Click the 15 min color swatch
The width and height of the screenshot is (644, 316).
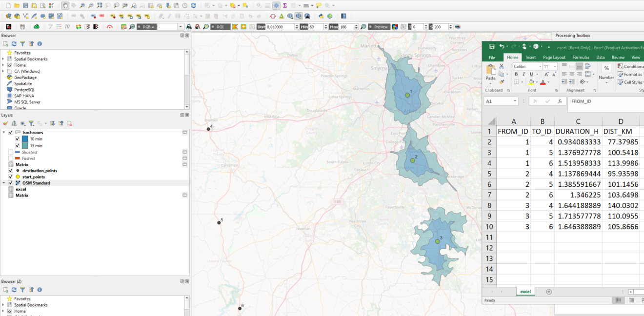click(x=25, y=146)
